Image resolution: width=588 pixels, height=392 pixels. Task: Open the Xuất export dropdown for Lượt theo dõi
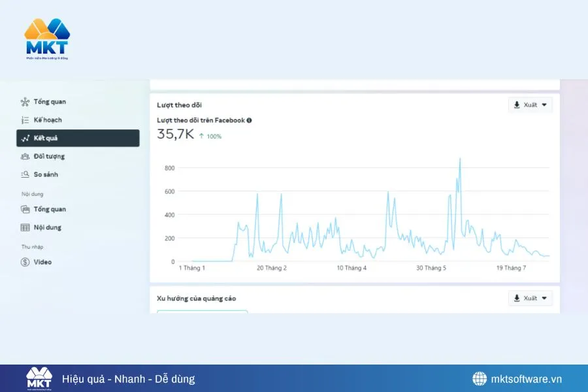[530, 105]
